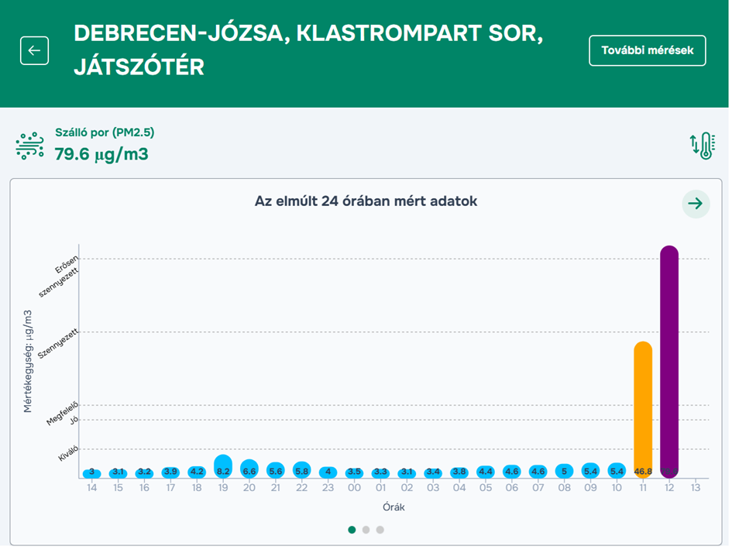Click the 3 value bar at hour 14

91,472
